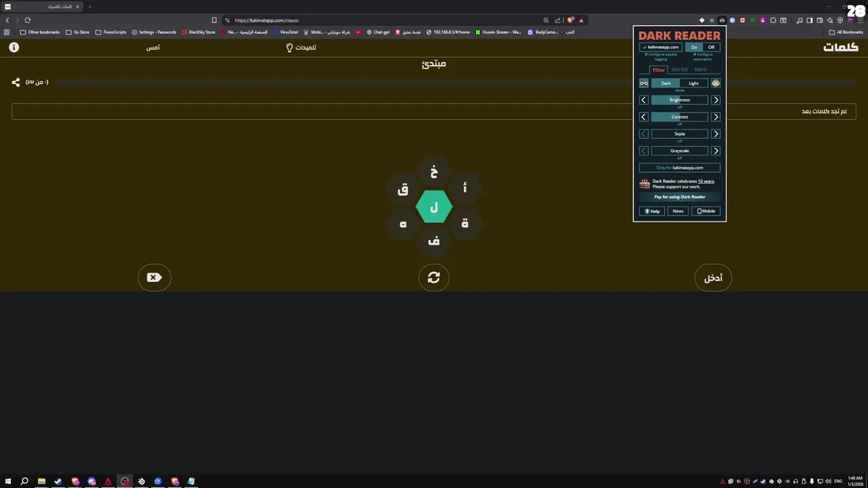The height and width of the screenshot is (488, 868).
Task: Turn Dark Reader Off
Action: (x=711, y=47)
